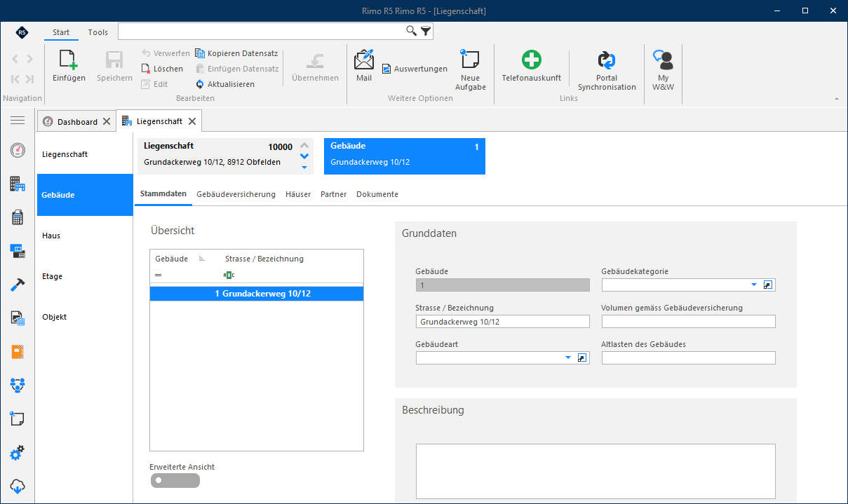Collapse the ribbon with the small arrow
The height and width of the screenshot is (504, 848).
(x=836, y=99)
